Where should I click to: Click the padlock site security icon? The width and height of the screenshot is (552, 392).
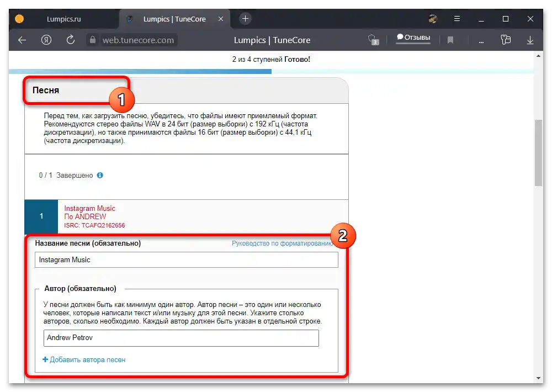tap(92, 40)
